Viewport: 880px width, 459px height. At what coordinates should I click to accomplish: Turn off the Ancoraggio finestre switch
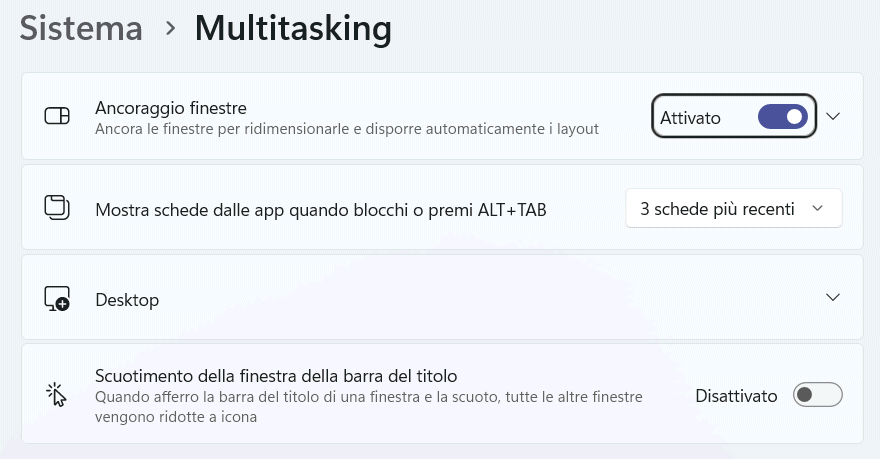point(782,117)
